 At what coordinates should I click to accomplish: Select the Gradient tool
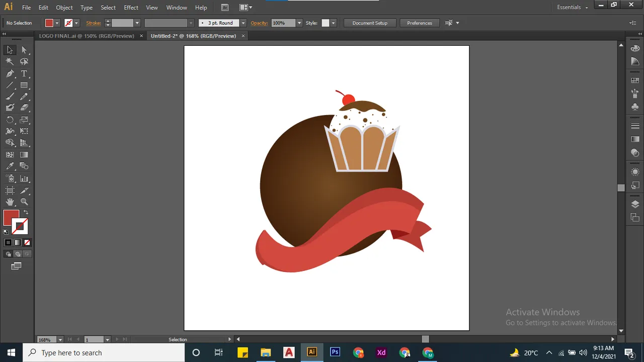pyautogui.click(x=24, y=155)
